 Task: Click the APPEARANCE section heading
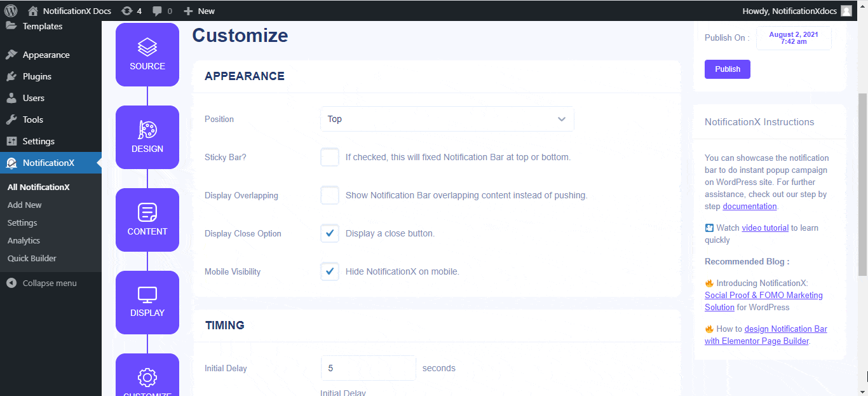pos(245,76)
